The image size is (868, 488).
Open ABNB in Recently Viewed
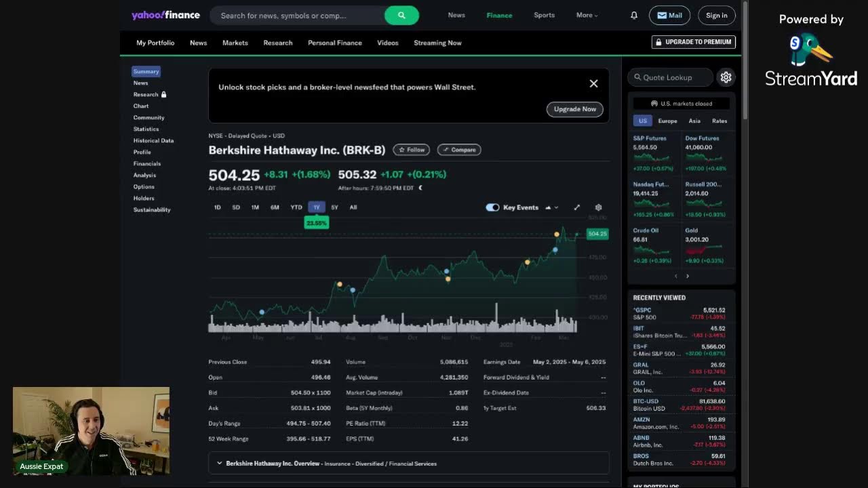pyautogui.click(x=679, y=441)
